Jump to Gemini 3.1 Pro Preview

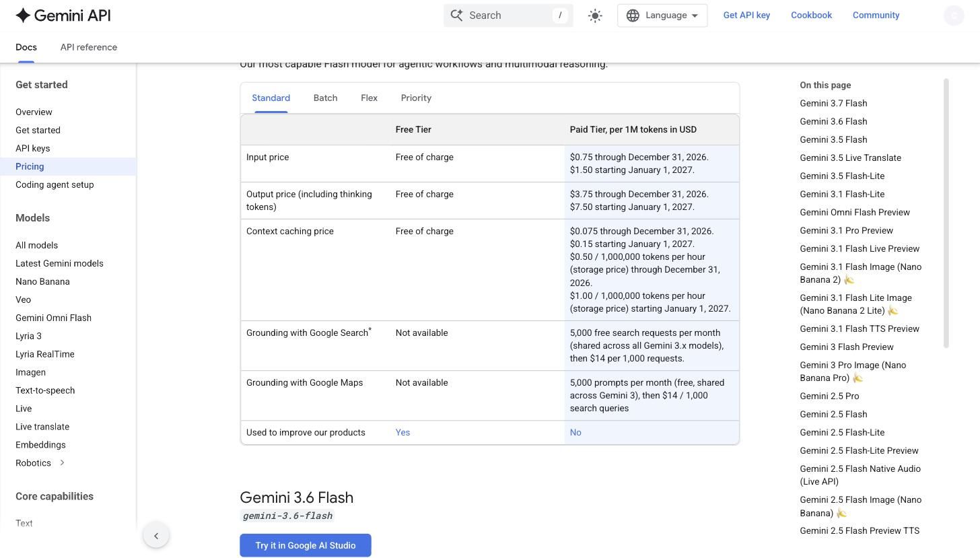coord(846,230)
